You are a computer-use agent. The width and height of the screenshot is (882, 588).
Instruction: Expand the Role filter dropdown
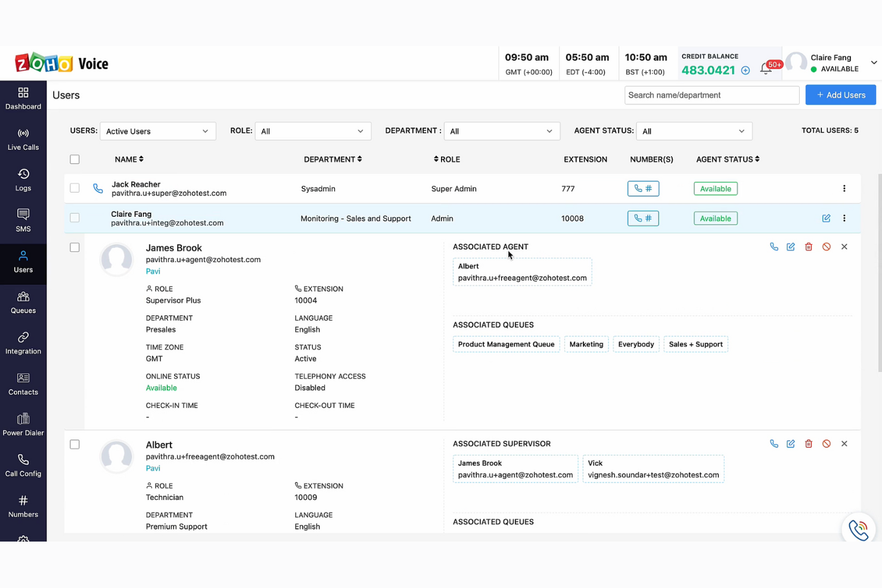click(313, 131)
